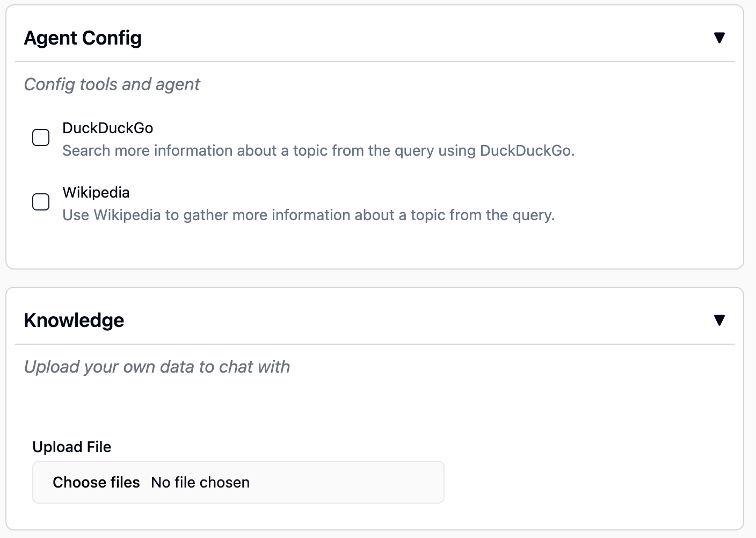This screenshot has height=538, width=756.
Task: Click the 'Config tools and agent' subtitle
Action: [x=112, y=84]
